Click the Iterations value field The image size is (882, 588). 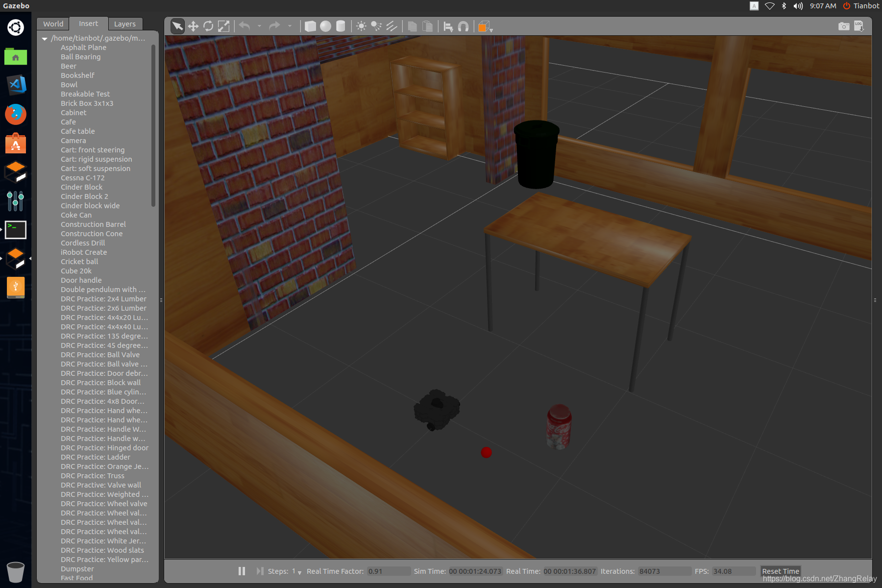pyautogui.click(x=664, y=571)
